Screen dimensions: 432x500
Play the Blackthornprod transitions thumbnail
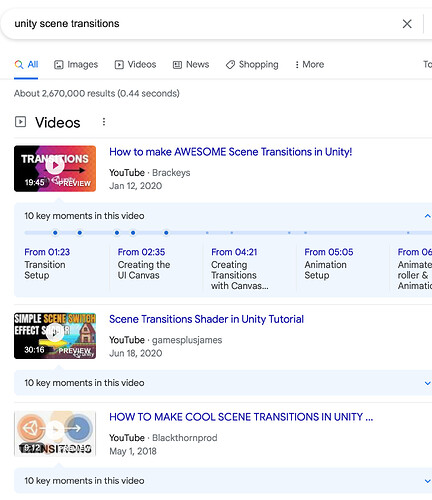[x=55, y=434]
